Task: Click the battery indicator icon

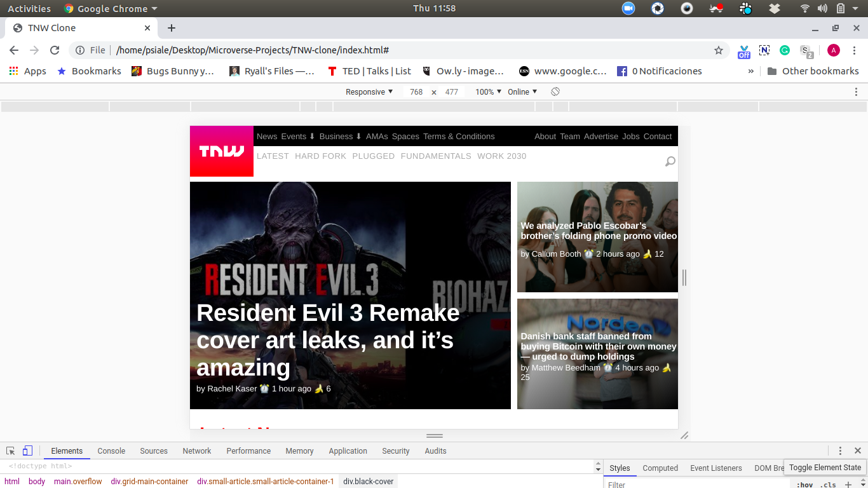Action: tap(840, 8)
